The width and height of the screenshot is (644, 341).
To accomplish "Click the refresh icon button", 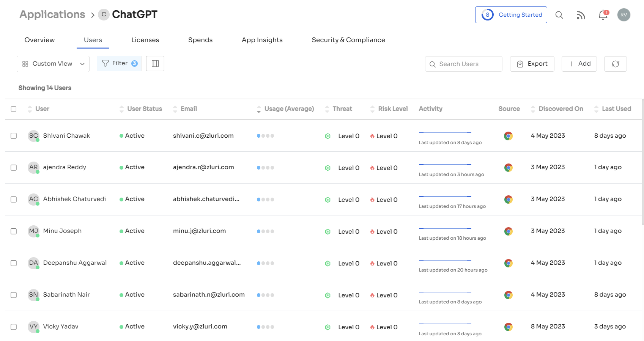I will coord(615,64).
